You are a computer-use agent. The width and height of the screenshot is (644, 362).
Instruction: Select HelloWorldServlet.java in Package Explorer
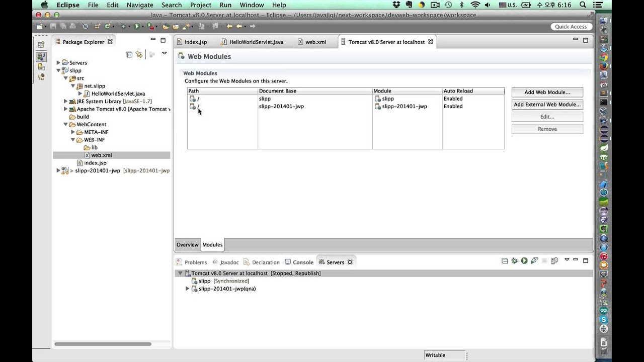tap(118, 94)
